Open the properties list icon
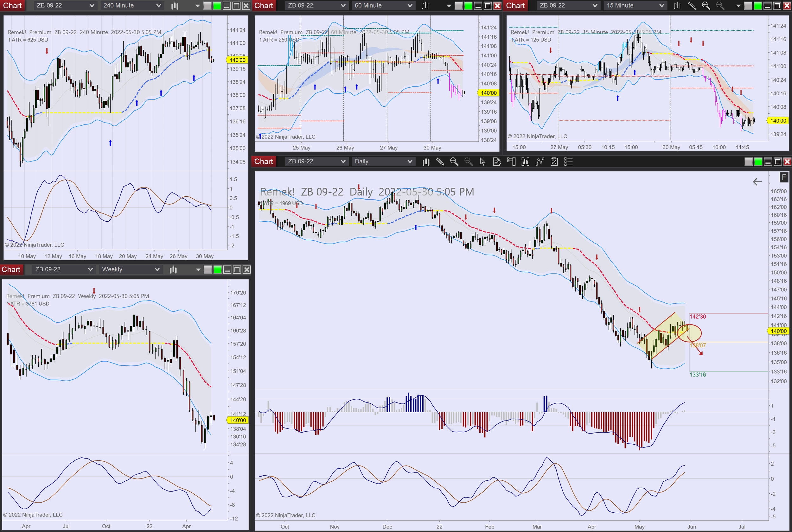The image size is (792, 532). pyautogui.click(x=568, y=162)
